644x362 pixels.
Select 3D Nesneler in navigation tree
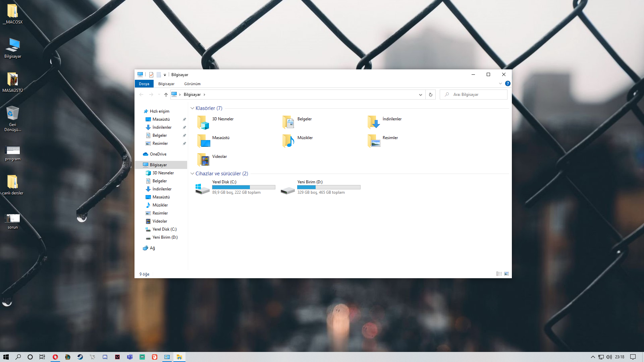tap(163, 173)
